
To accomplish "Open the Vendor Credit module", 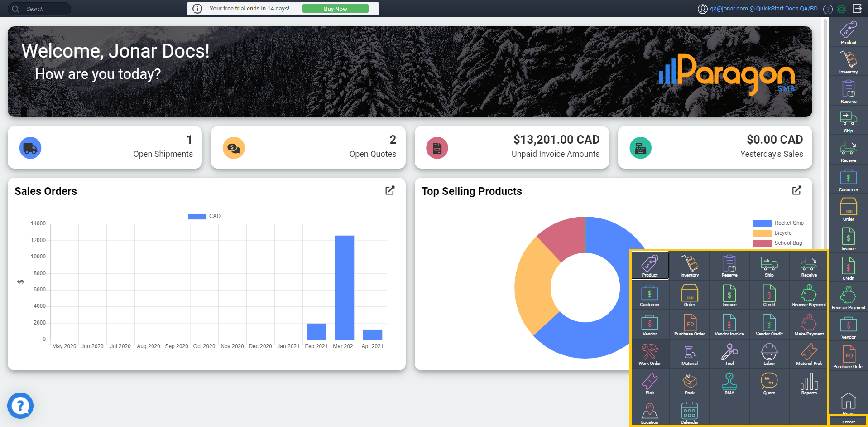I will click(x=769, y=324).
